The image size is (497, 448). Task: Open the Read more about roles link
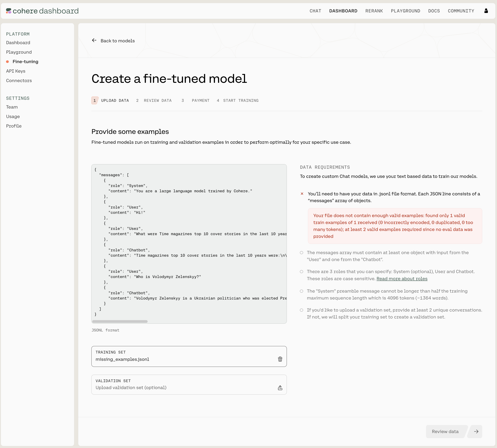pos(402,279)
